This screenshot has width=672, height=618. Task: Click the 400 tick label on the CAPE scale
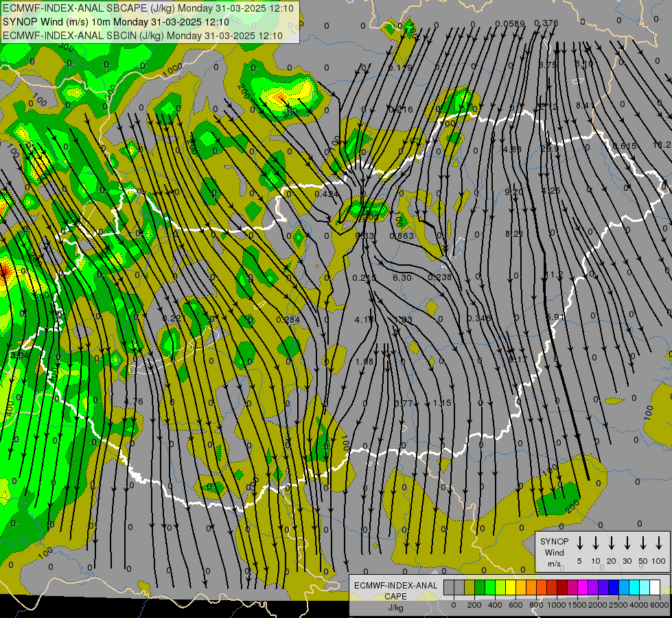point(495,605)
